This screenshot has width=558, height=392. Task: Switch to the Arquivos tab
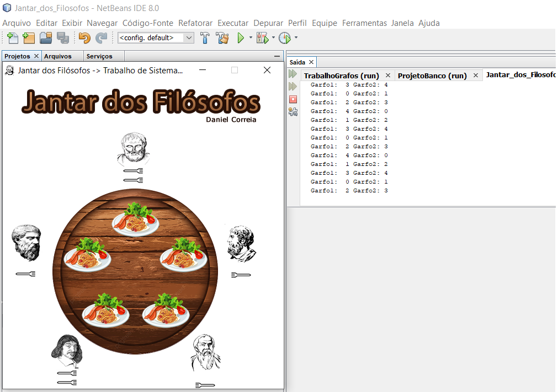57,56
